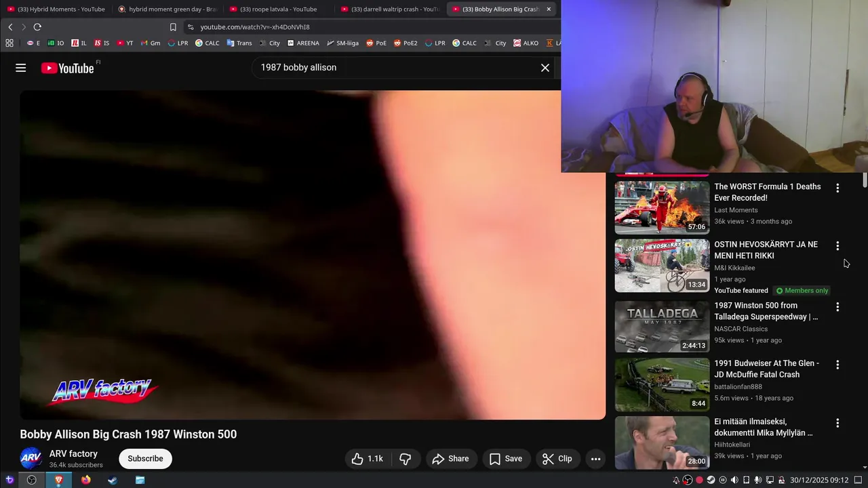Image resolution: width=868 pixels, height=488 pixels.
Task: Open the 'ALKO' bookmark
Action: [x=526, y=43]
